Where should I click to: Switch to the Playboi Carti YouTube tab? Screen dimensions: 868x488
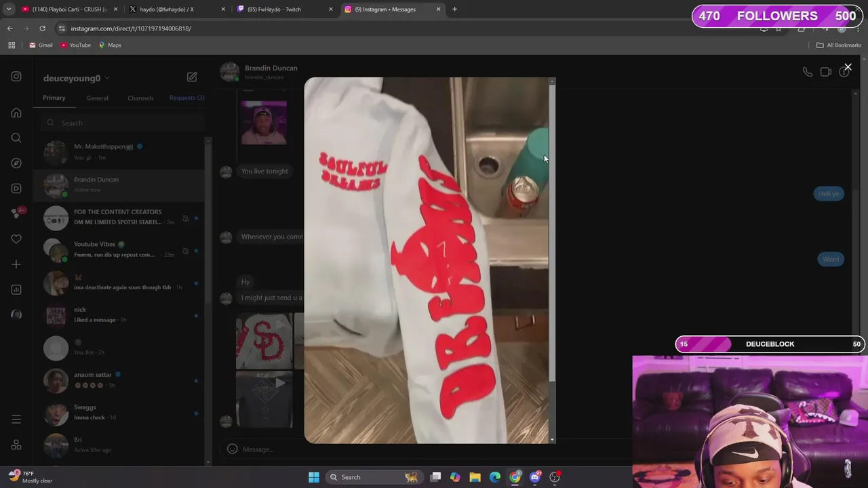click(68, 9)
